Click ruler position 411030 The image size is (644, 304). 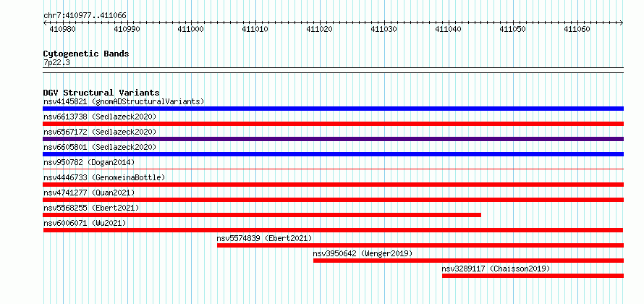pyautogui.click(x=384, y=30)
